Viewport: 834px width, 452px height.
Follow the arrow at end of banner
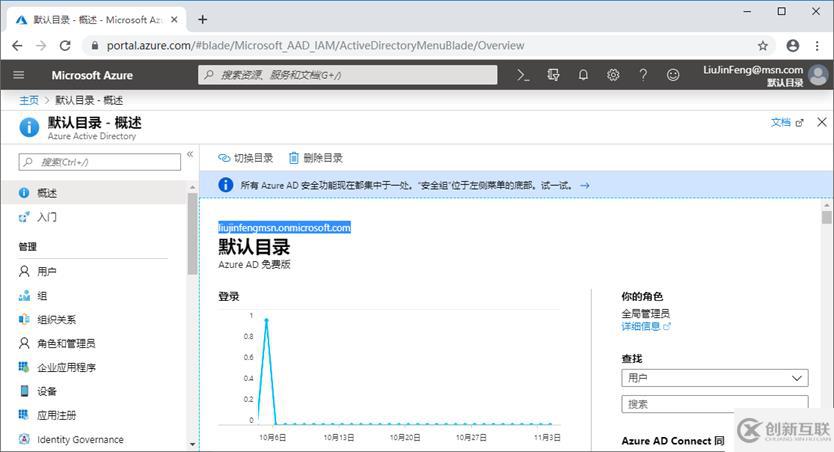[585, 186]
